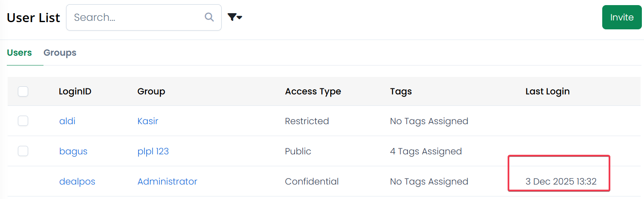Click the dealpos login ID link
Viewport: 644px width, 199px height.
(77, 182)
